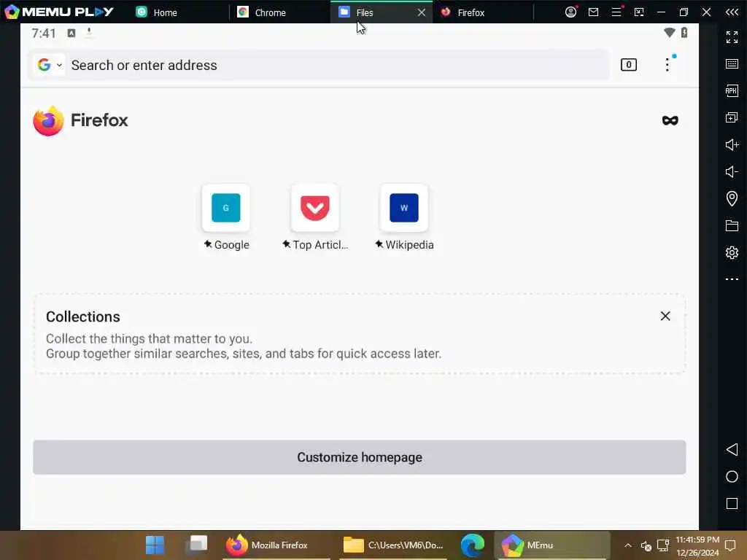Open the multi-instance add window icon
Image resolution: width=747 pixels, height=560 pixels.
pyautogui.click(x=732, y=117)
